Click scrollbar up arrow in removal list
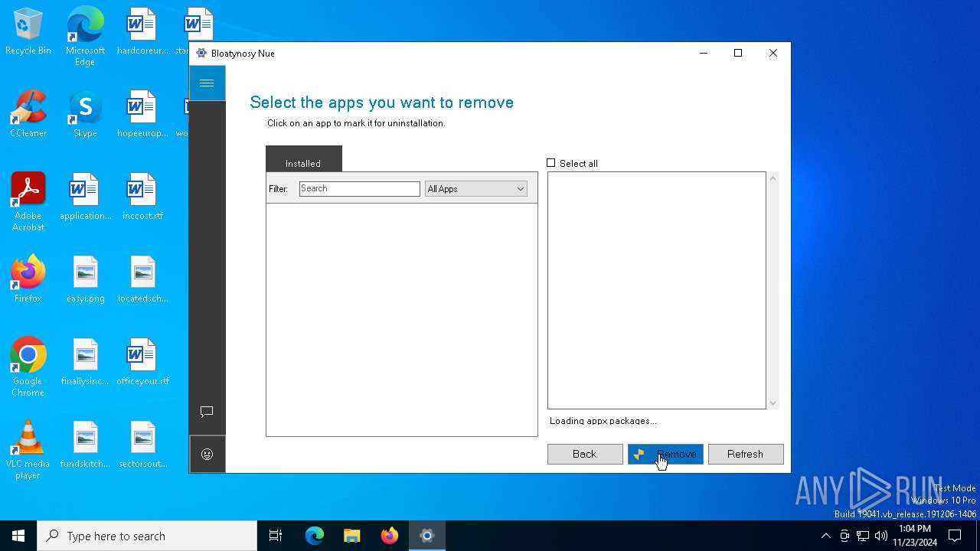This screenshot has width=980, height=551. click(773, 178)
